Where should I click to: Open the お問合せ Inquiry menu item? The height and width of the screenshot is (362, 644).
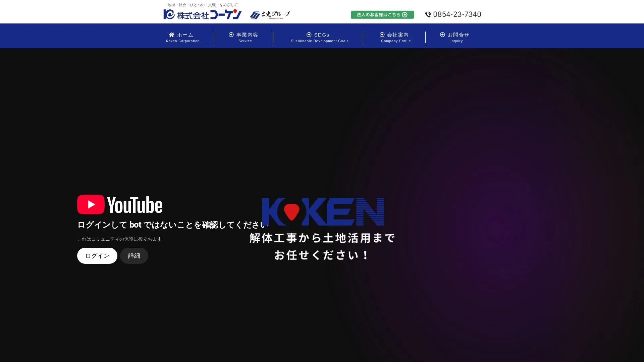pyautogui.click(x=455, y=37)
